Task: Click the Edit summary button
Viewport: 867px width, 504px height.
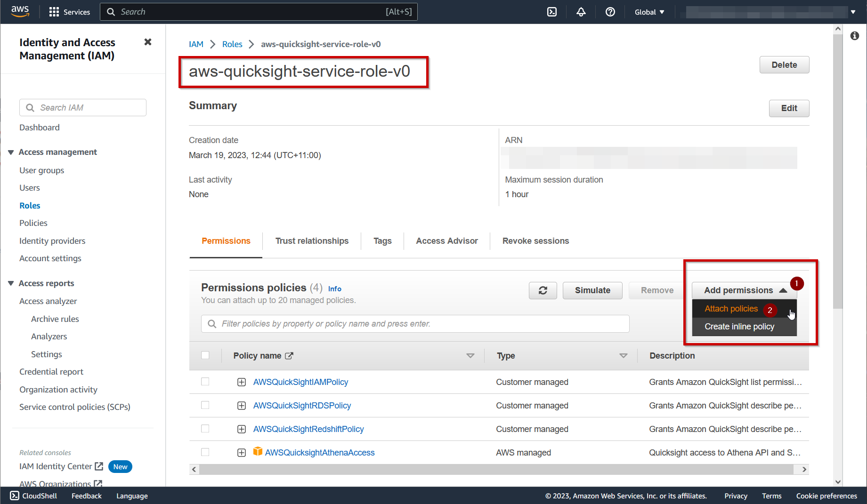Action: tap(789, 108)
